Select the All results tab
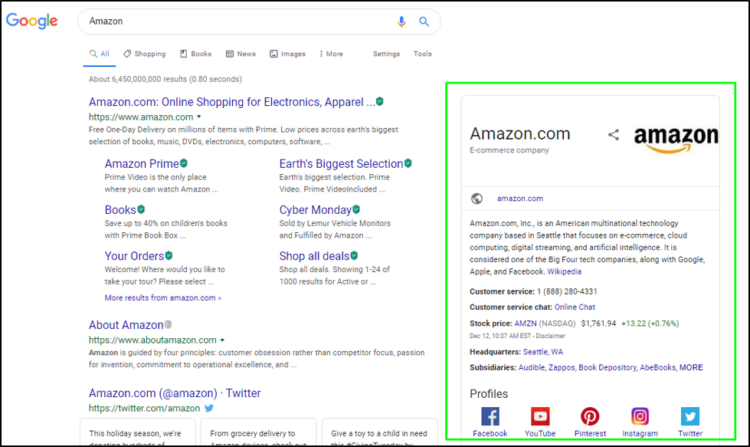This screenshot has height=447, width=750. coord(99,54)
